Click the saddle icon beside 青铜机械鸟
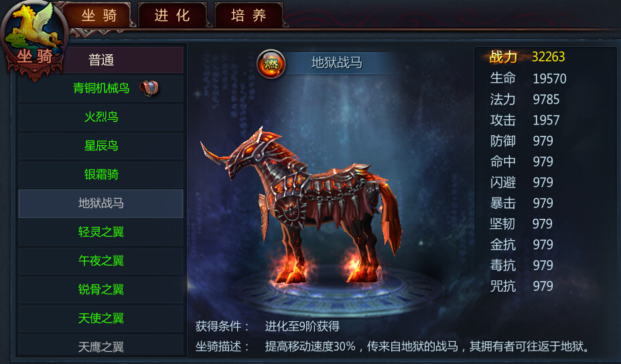The image size is (621, 364). 149,88
